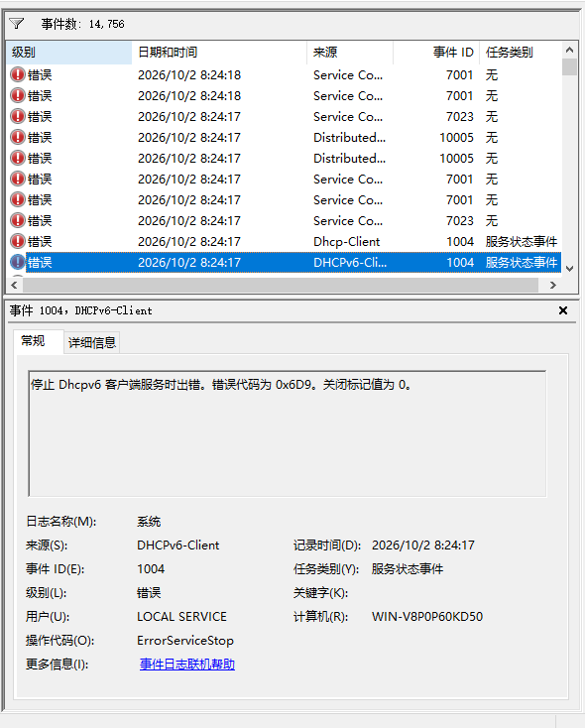Click the DHCPv6-Client source value in details
This screenshot has height=728, width=585.
[x=178, y=546]
